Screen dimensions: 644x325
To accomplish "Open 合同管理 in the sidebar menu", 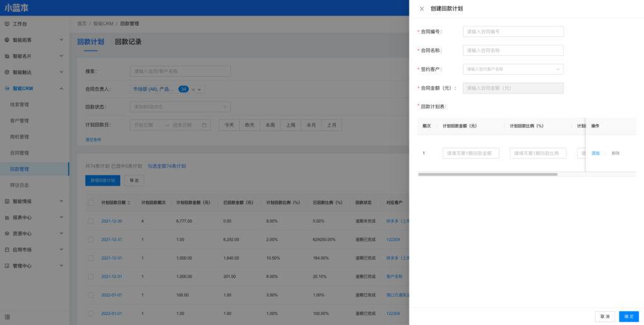I will click(x=19, y=153).
